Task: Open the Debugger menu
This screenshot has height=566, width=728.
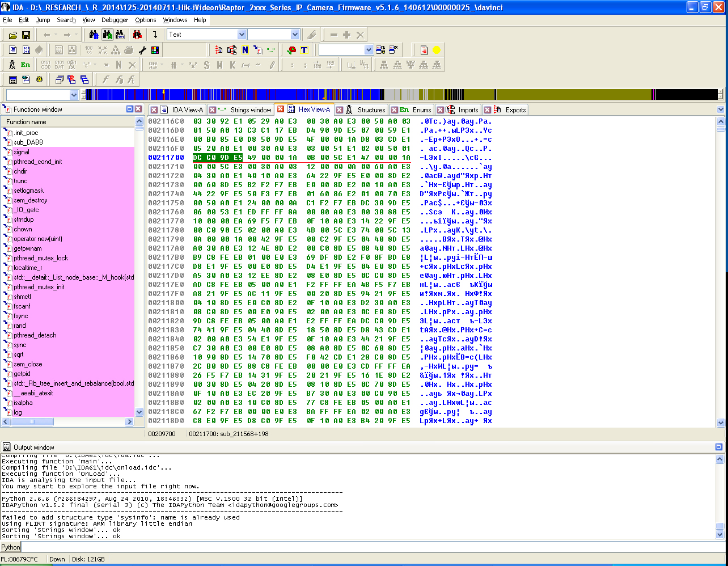Action: click(x=115, y=20)
